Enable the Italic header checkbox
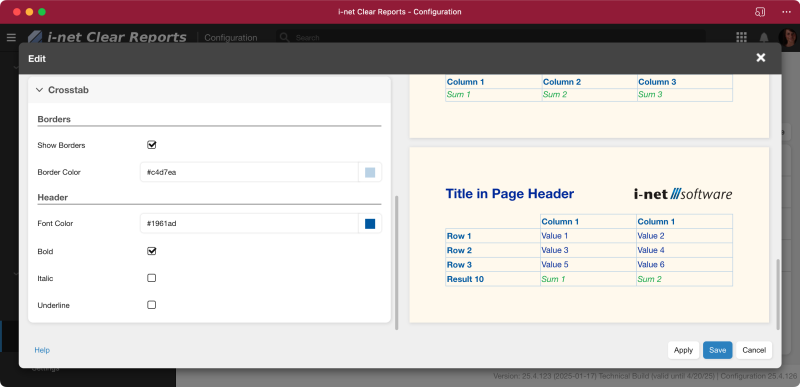This screenshot has width=800, height=387. 152,278
